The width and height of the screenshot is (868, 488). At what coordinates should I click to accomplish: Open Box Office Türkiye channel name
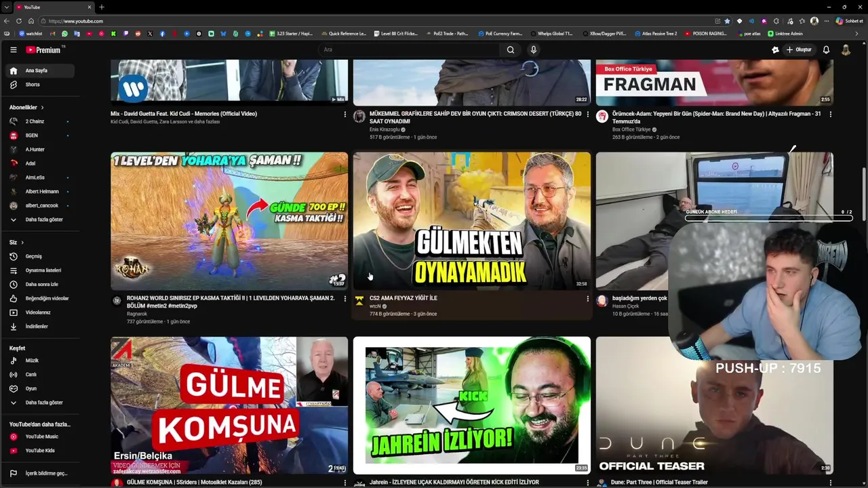[631, 129]
